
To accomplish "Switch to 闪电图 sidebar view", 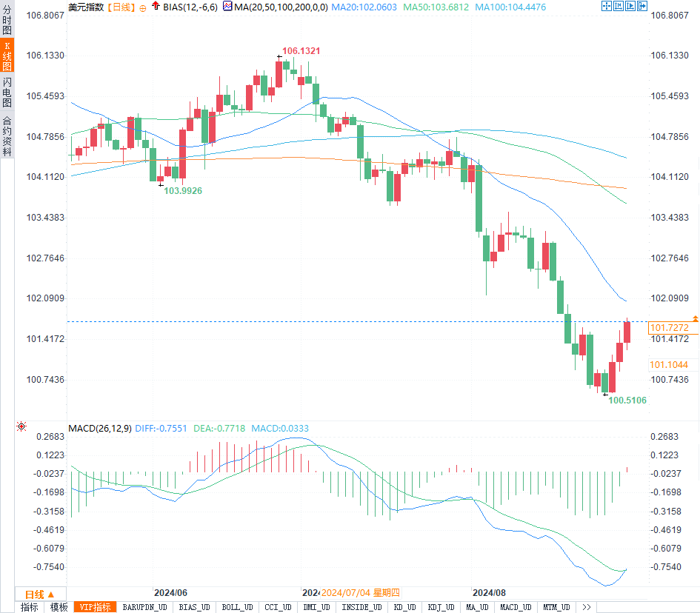I will (7, 92).
